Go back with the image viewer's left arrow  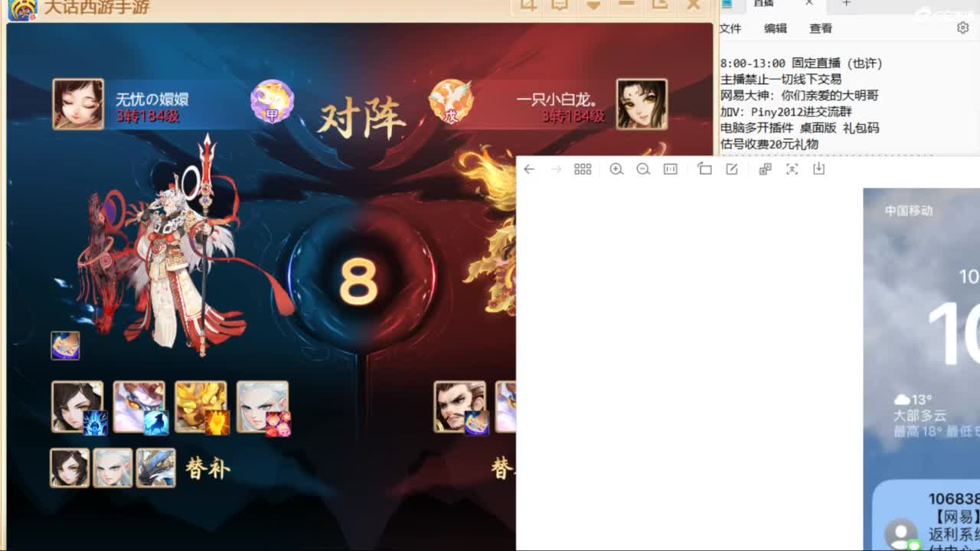pyautogui.click(x=529, y=169)
